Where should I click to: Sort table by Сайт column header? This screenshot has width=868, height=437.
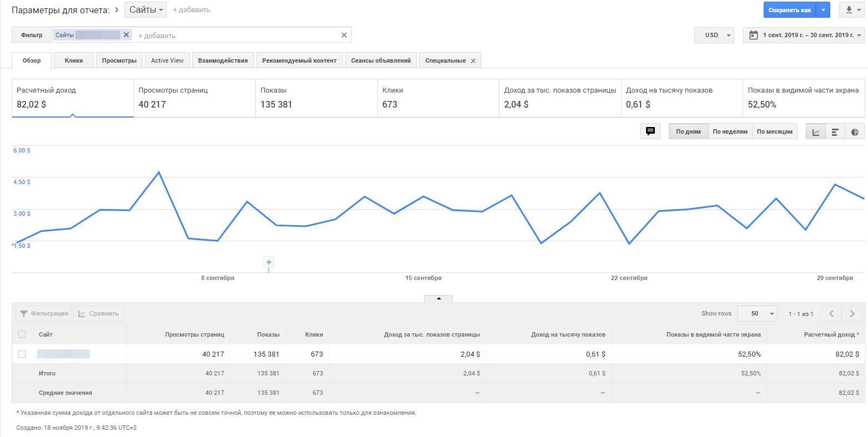point(46,334)
